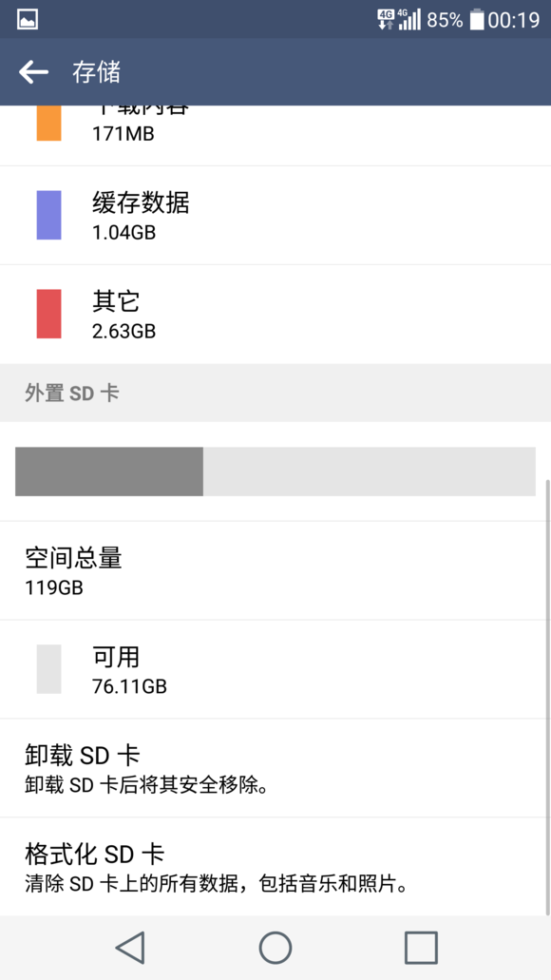This screenshot has height=980, width=551.
Task: Tap the 存储 page title
Action: pos(96,72)
